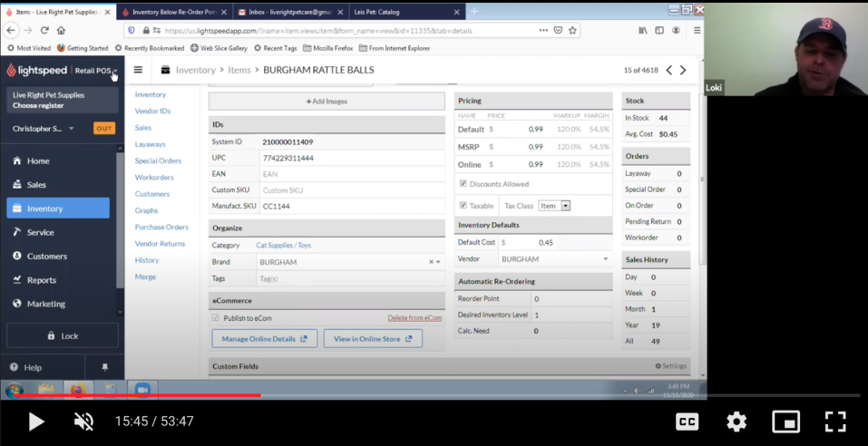This screenshot has height=446, width=868.
Task: Toggle the OUT clock status button
Action: pos(104,129)
